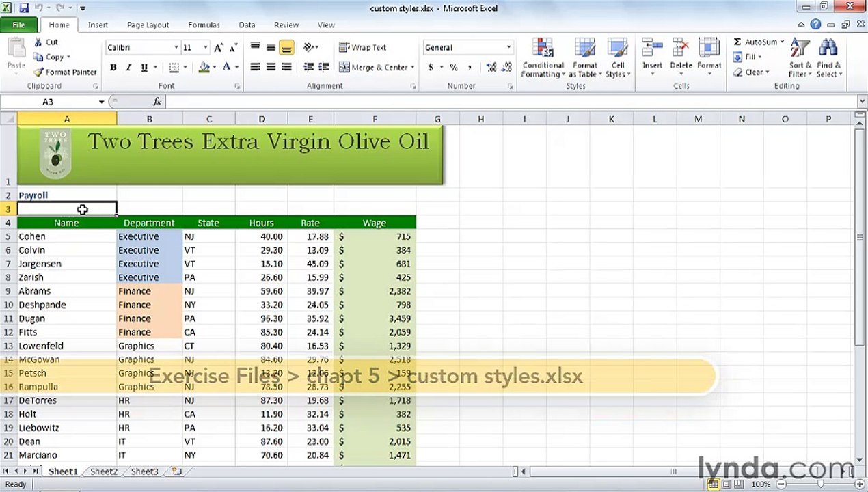Toggle top align vertical alignment

255,47
